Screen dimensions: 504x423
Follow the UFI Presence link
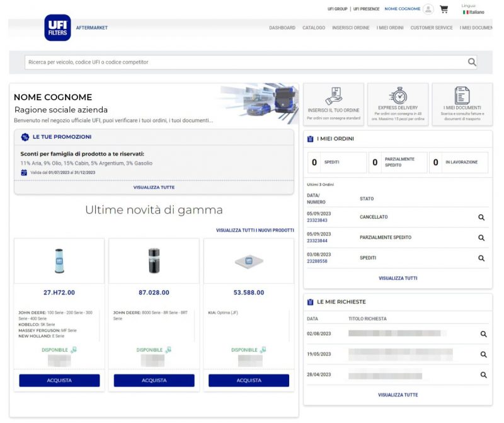[x=366, y=9]
